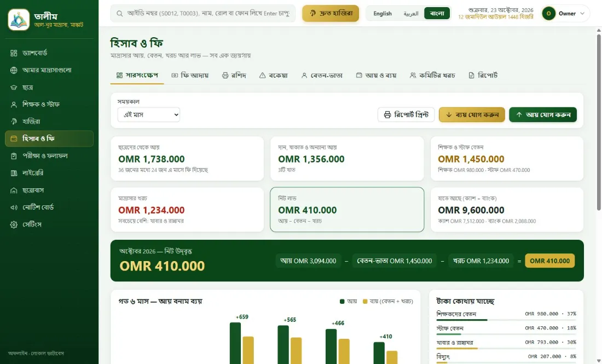602x364 pixels.
Task: Click clipboard icon for পরীক্ষা ও ফলাফল
Action: [x=14, y=156]
